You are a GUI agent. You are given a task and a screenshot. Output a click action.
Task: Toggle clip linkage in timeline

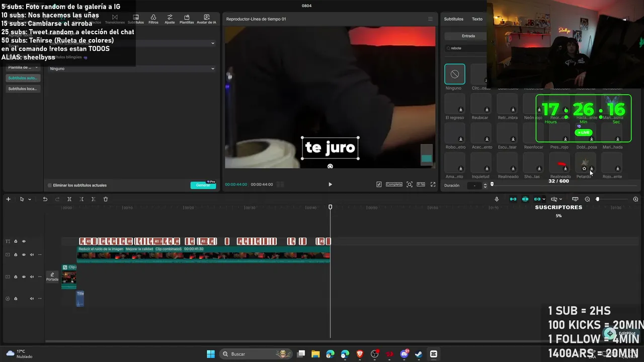coord(537,199)
